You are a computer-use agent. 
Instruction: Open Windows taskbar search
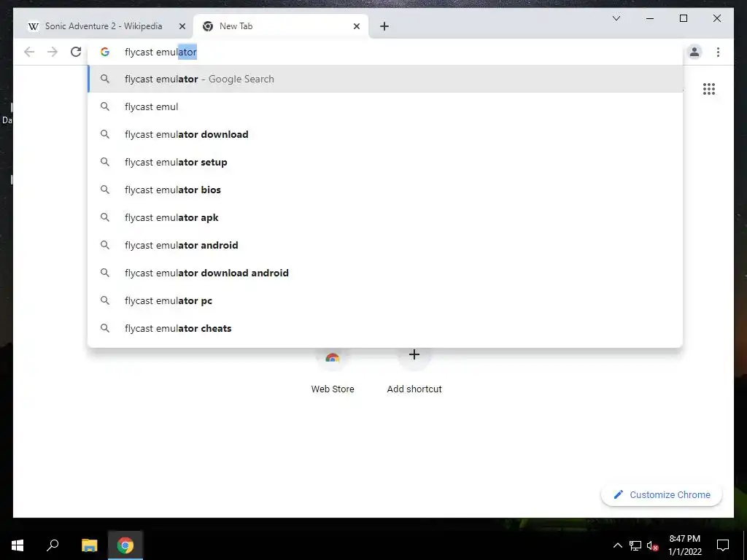pos(53,545)
